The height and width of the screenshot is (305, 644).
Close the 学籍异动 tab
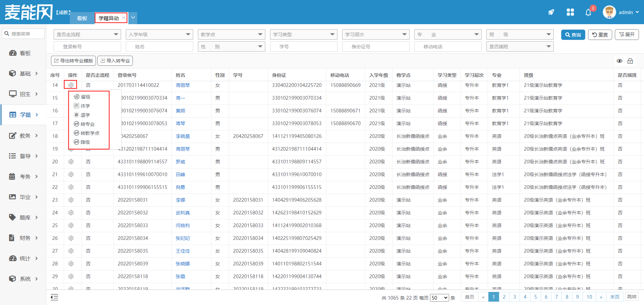point(124,18)
